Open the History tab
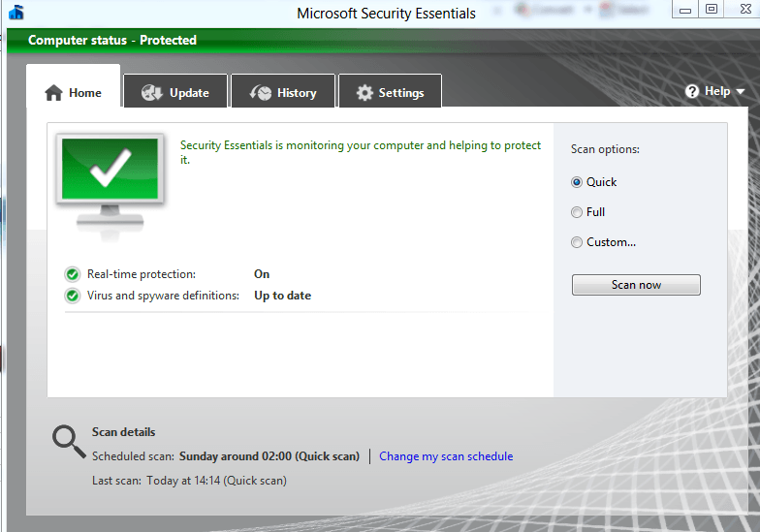The image size is (760, 532). coord(283,93)
